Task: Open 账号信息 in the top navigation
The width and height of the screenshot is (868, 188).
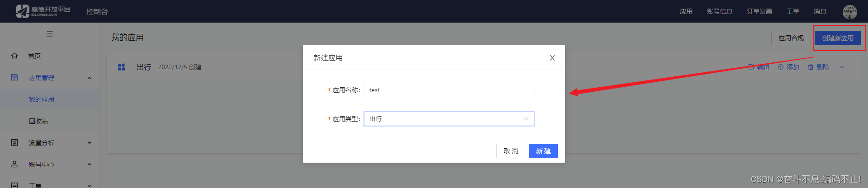Action: [x=719, y=11]
